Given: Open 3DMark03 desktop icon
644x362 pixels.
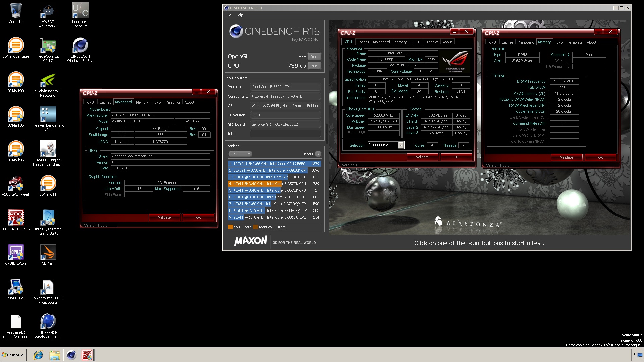Looking at the screenshot, I should (x=16, y=82).
